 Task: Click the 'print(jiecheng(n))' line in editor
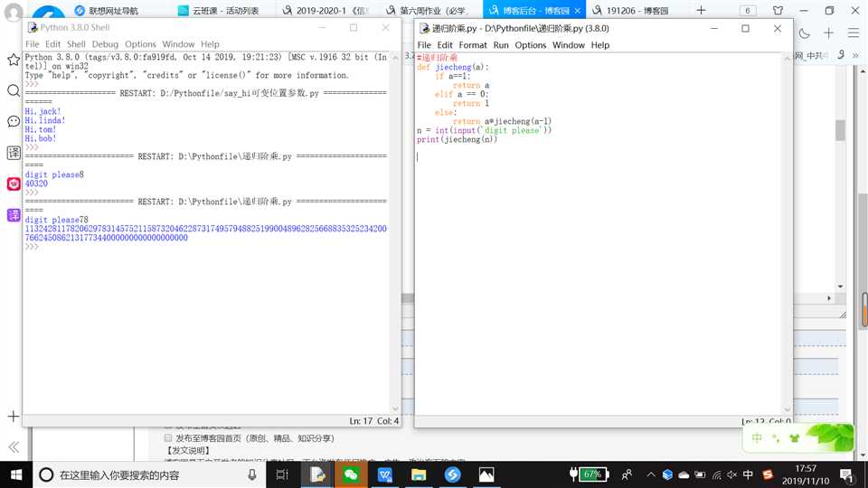coord(458,139)
